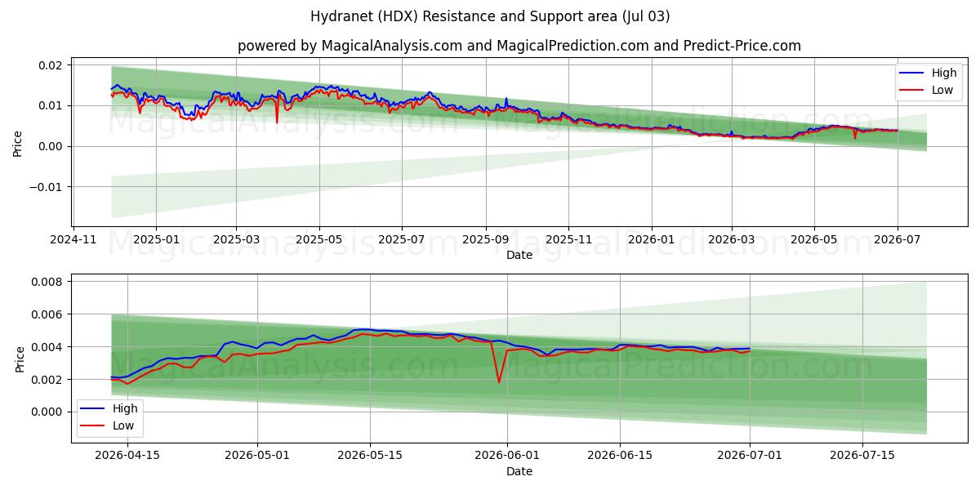Click the red Low line dip near 2026-06-01 in bottom chart
Viewport: 980px width, 490px height.
click(x=499, y=381)
